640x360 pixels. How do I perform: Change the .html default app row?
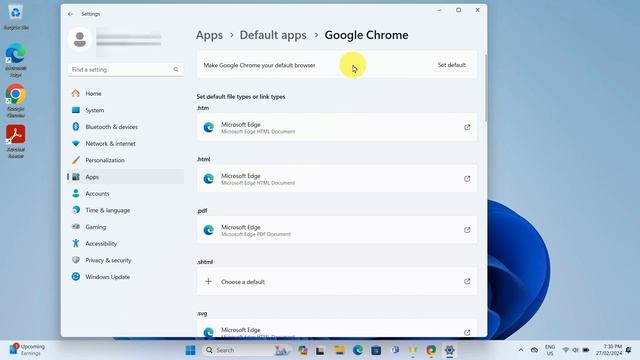(337, 179)
